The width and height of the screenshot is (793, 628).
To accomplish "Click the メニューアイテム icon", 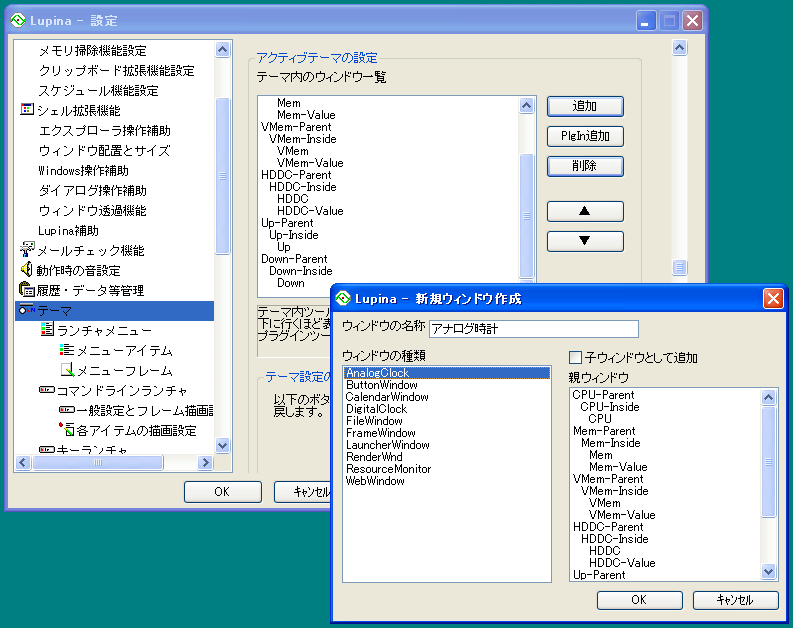I will pyautogui.click(x=67, y=349).
